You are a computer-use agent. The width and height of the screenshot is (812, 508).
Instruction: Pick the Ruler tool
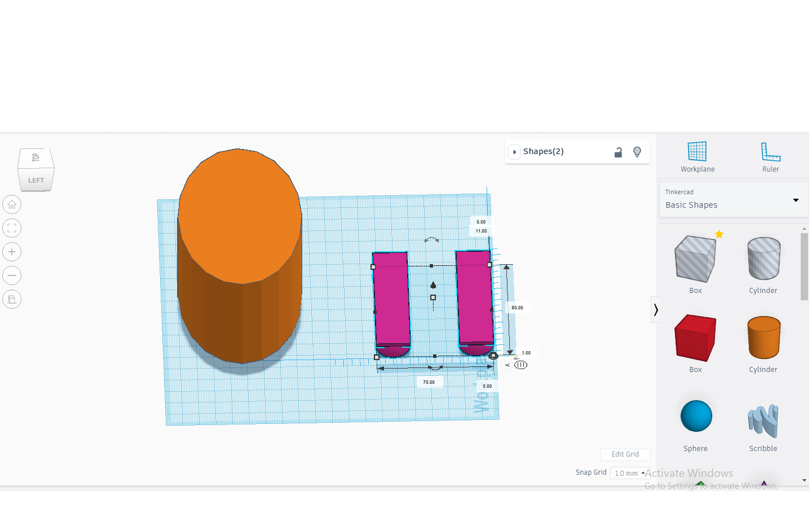[x=770, y=157]
